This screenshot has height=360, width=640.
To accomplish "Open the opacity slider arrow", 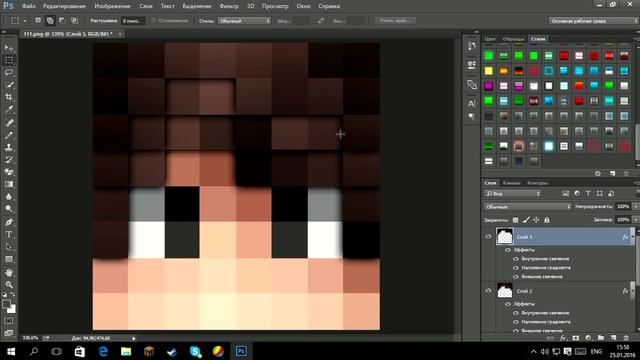I will coord(636,207).
